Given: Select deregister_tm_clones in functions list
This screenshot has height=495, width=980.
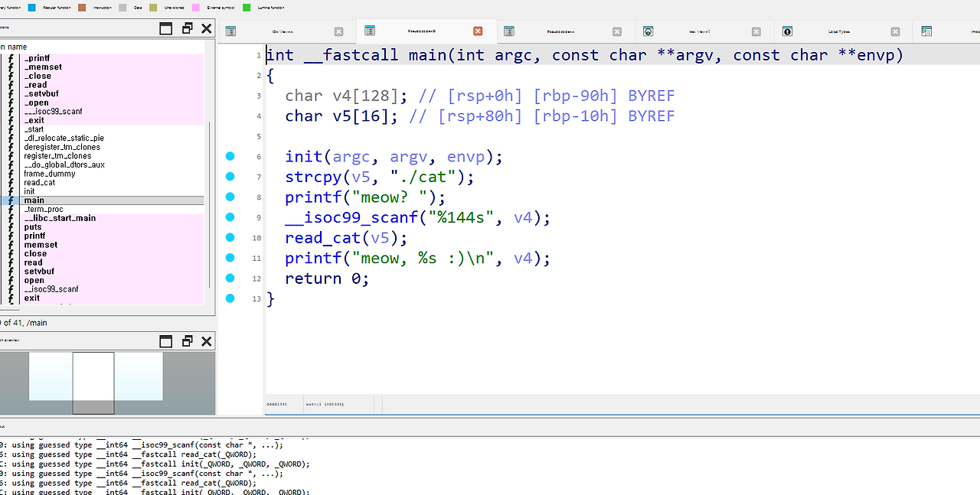Looking at the screenshot, I should click(62, 147).
